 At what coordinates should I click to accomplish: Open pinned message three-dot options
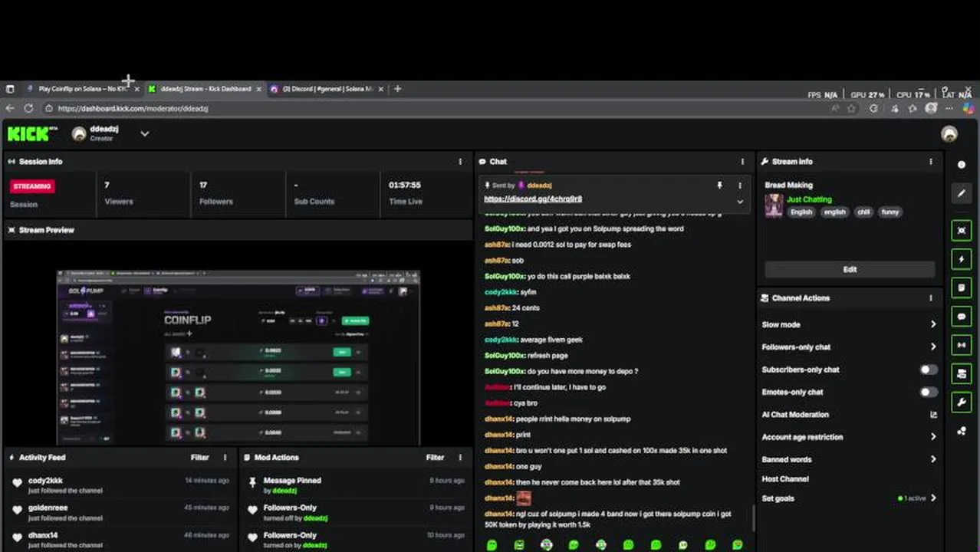pyautogui.click(x=740, y=186)
